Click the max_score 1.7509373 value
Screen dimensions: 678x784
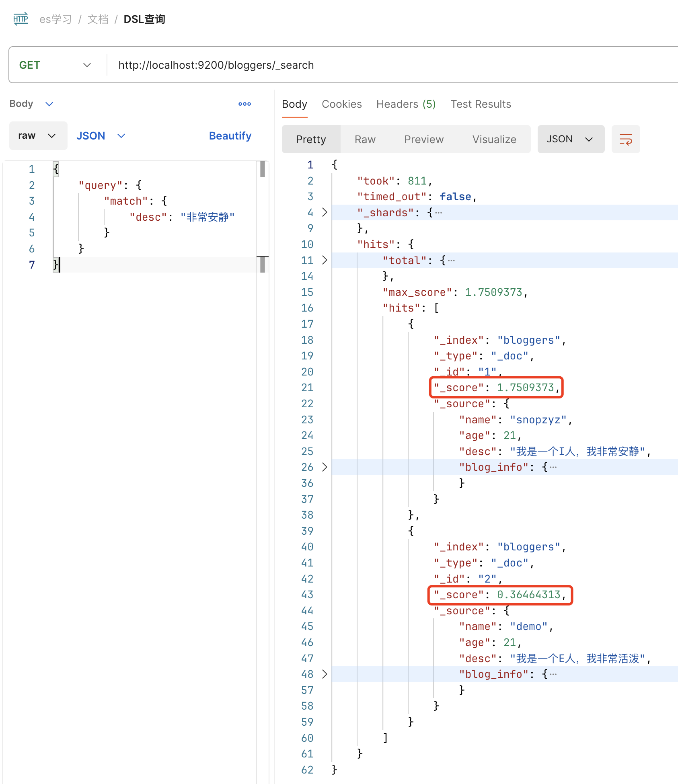[x=493, y=292]
